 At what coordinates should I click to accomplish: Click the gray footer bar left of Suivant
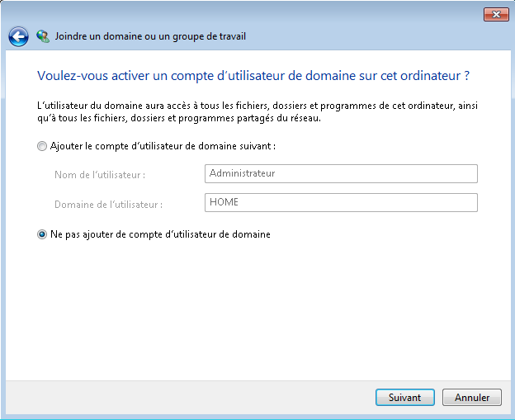tap(191, 398)
